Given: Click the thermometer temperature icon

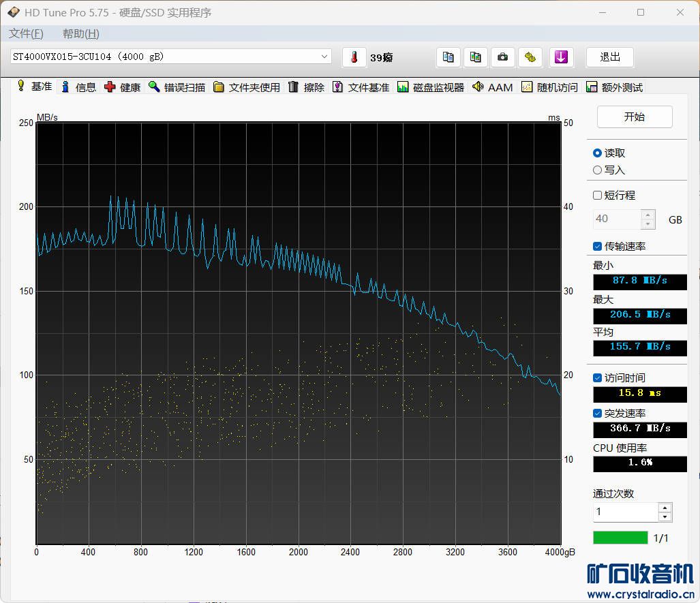Looking at the screenshot, I should [x=354, y=57].
